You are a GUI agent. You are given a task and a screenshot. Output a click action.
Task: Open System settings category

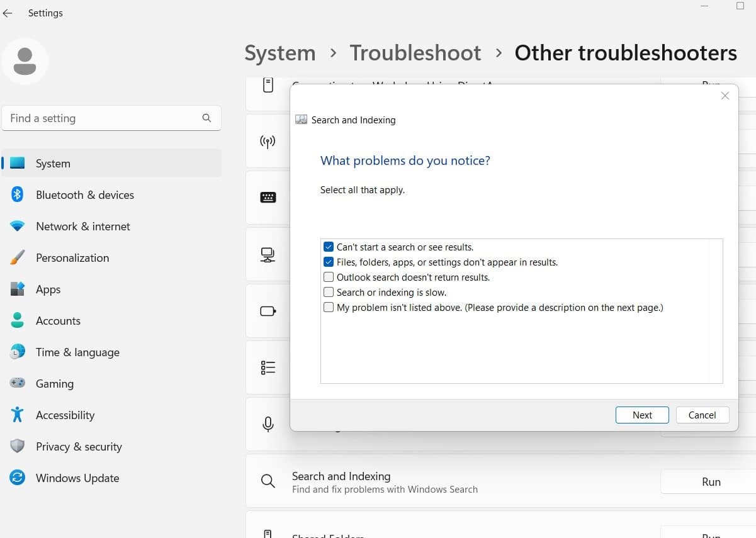112,163
